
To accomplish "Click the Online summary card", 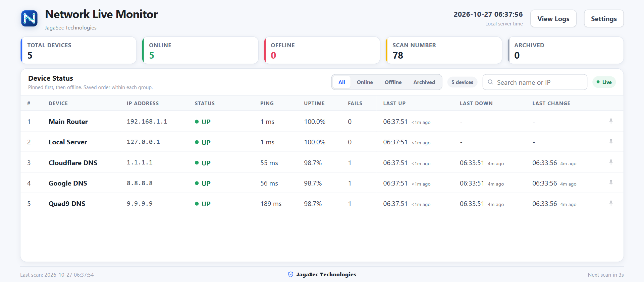I will point(200,50).
